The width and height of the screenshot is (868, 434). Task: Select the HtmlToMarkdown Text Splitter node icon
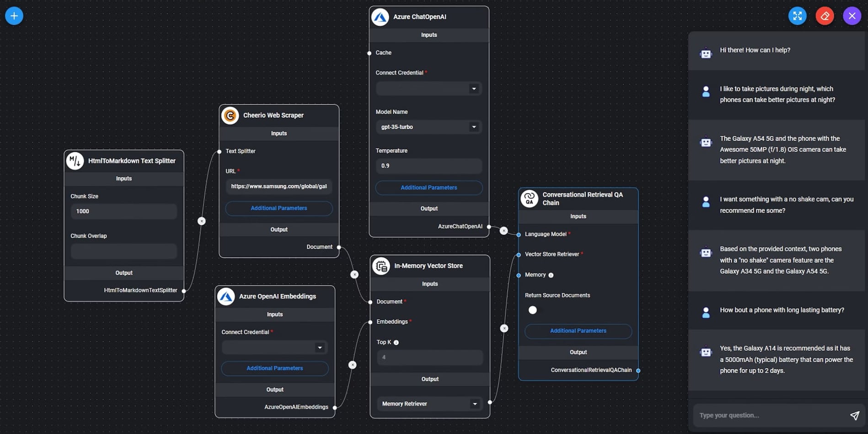pos(75,161)
